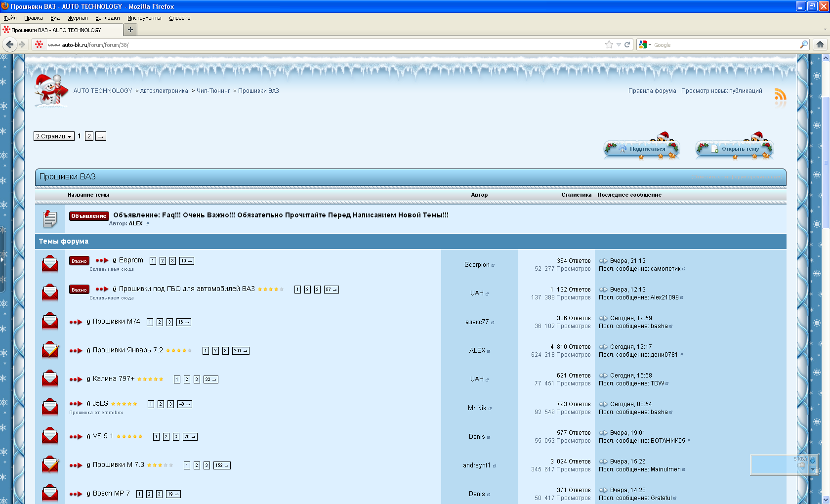Jump to first unread post in VS 5.1
This screenshot has width=830, height=504.
pyautogui.click(x=76, y=437)
